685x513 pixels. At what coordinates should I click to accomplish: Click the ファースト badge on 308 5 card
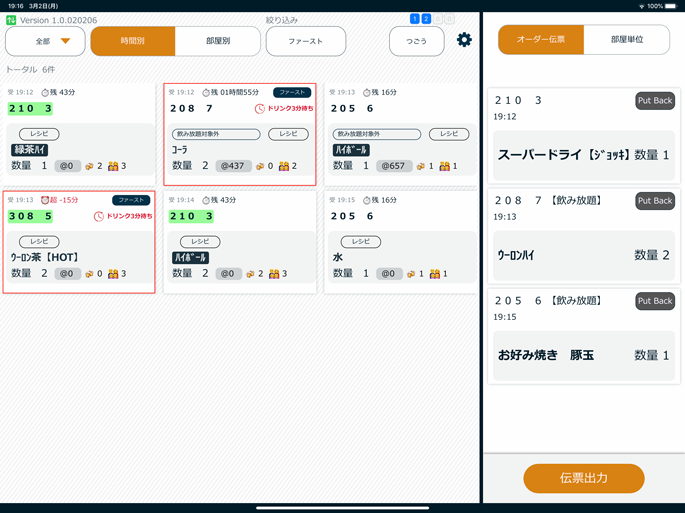(131, 200)
